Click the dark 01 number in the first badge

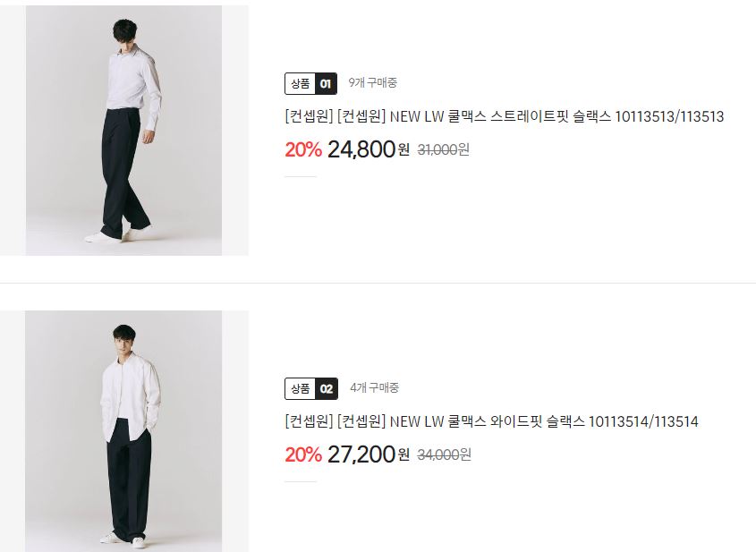tap(326, 84)
